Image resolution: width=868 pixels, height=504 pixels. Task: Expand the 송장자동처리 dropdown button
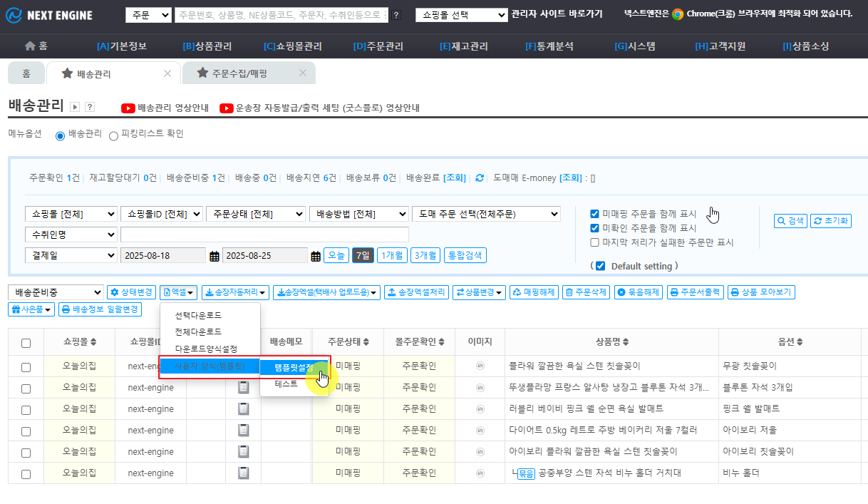coord(235,292)
